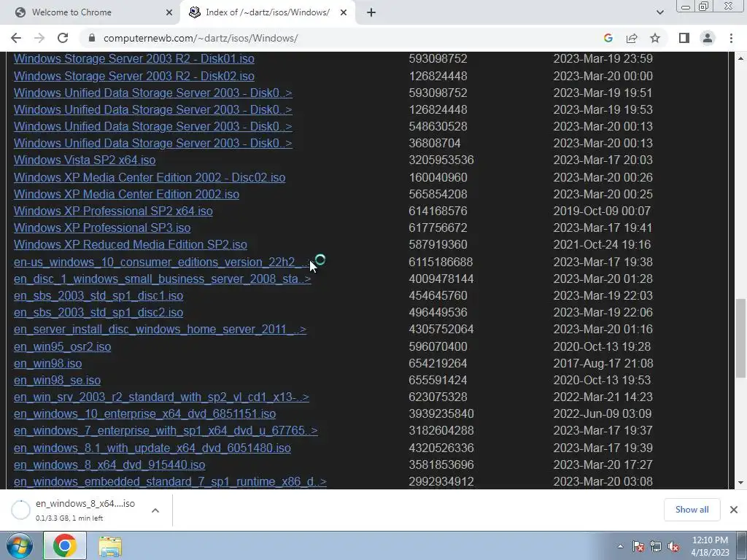Click en_windows_8_x64_dvd_915440.iso link
747x560 pixels.
[x=109, y=464]
